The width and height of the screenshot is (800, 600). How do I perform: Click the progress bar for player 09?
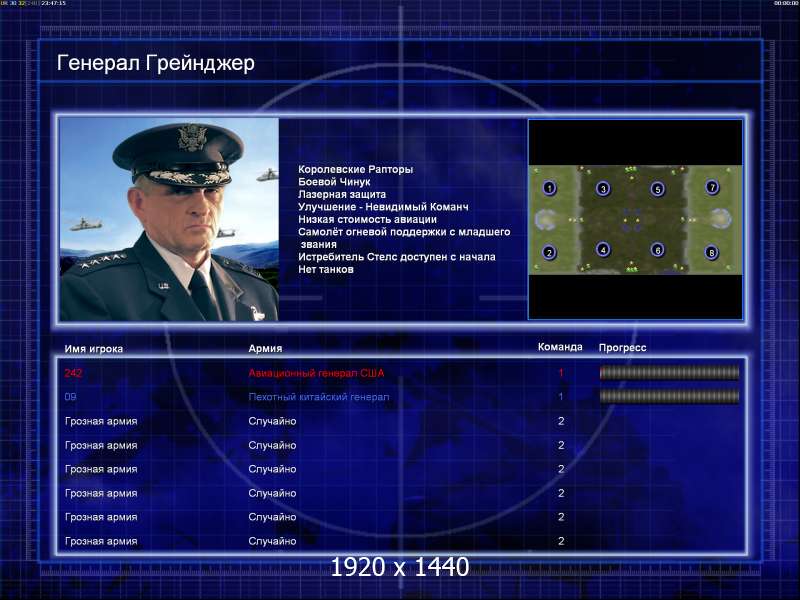coord(669,396)
